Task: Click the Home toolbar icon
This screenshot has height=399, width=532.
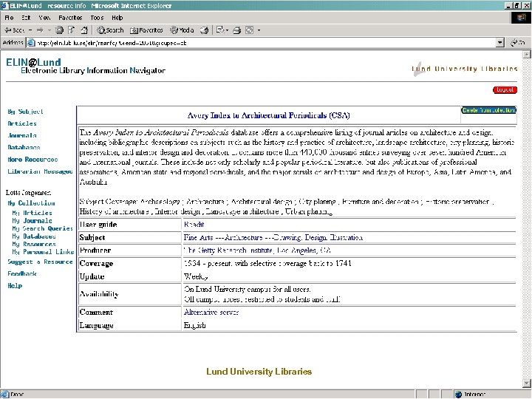Action: tap(84, 30)
